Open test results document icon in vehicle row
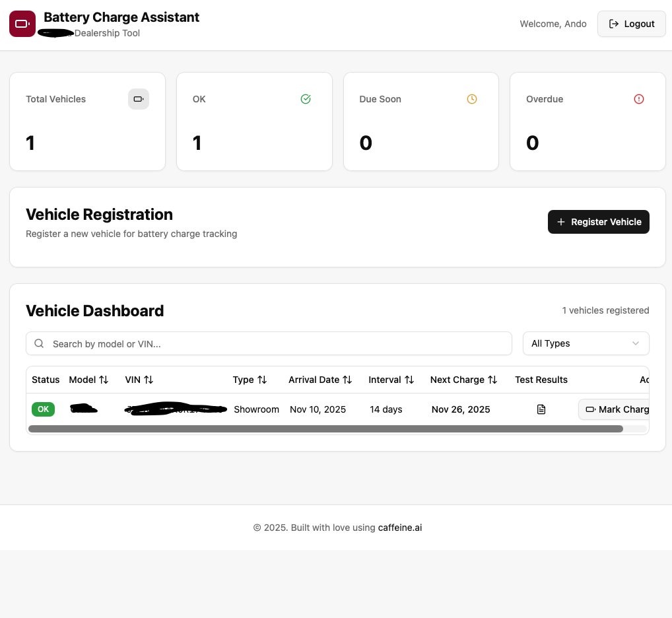The image size is (672, 618). coord(541,409)
